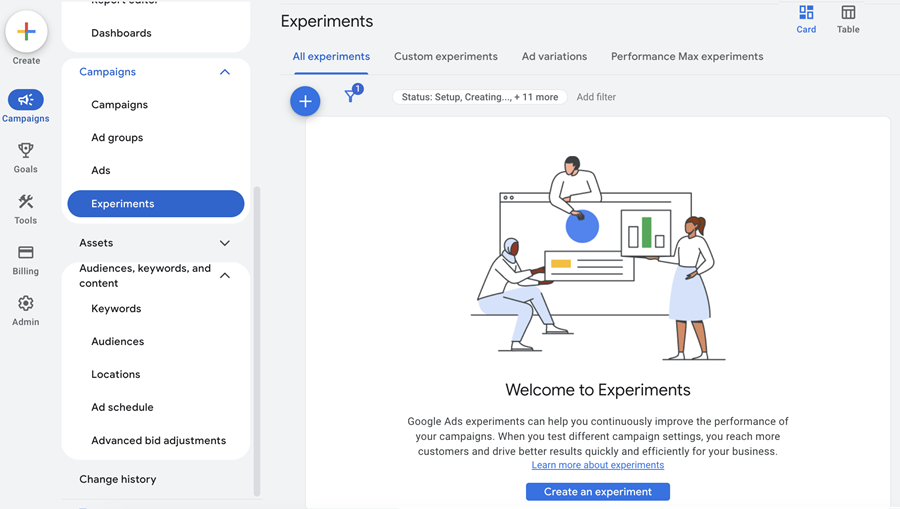Click the Campaigns section header text
Screen dimensions: 900x509
tap(107, 72)
